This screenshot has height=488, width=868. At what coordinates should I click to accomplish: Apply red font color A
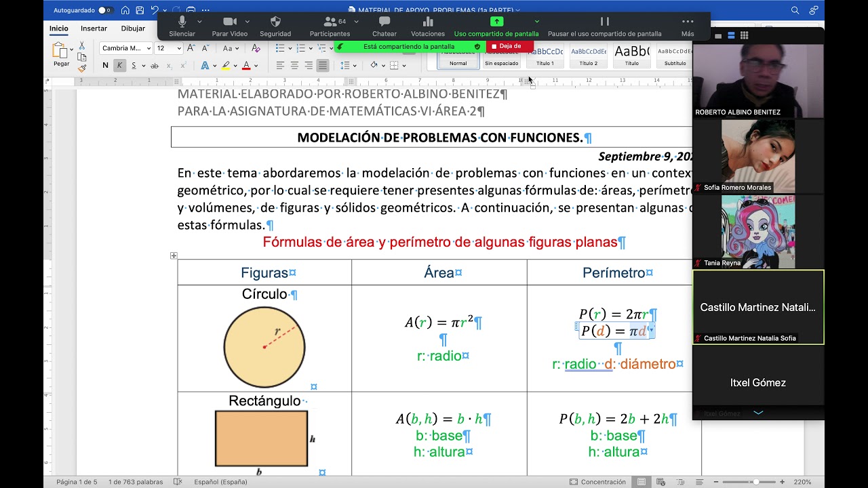click(x=245, y=66)
